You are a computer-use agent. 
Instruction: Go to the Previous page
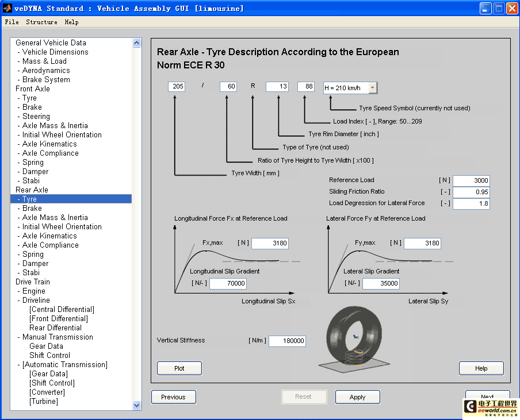pyautogui.click(x=174, y=397)
